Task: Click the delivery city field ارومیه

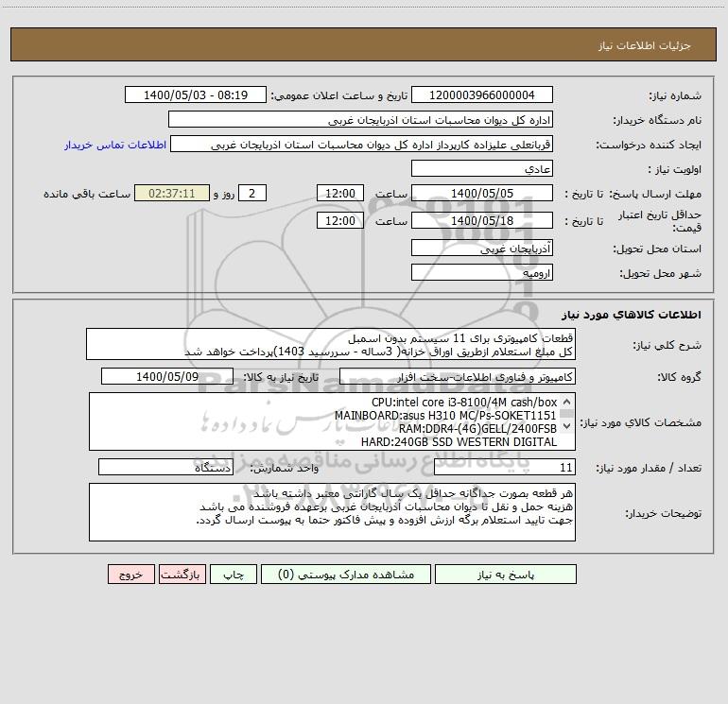Action: [x=482, y=273]
